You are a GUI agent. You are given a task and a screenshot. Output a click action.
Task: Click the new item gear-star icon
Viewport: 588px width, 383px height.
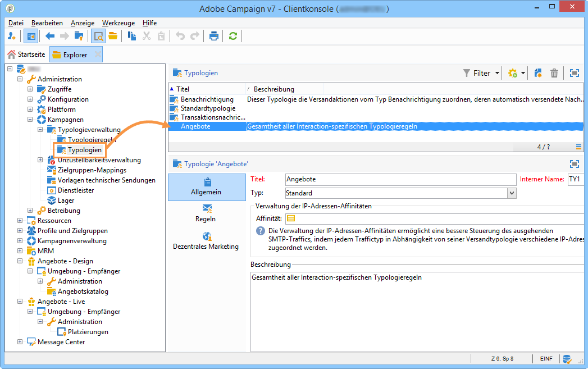click(513, 73)
